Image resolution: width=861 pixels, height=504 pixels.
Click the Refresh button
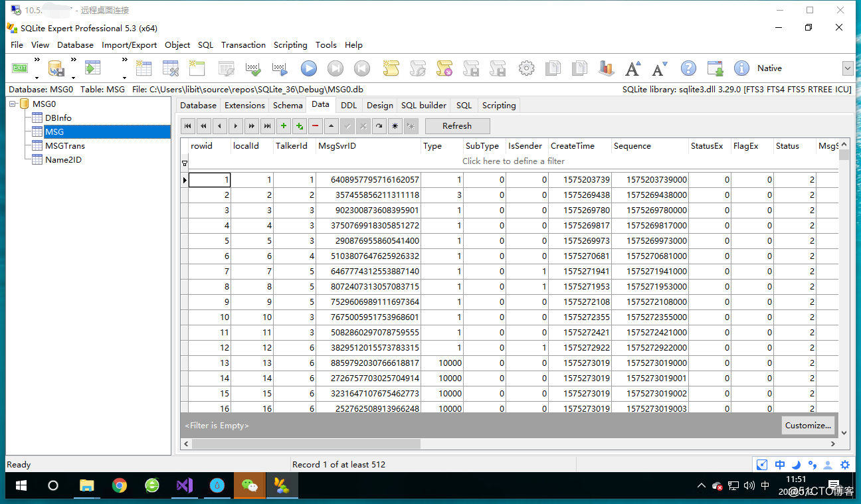tap(457, 126)
